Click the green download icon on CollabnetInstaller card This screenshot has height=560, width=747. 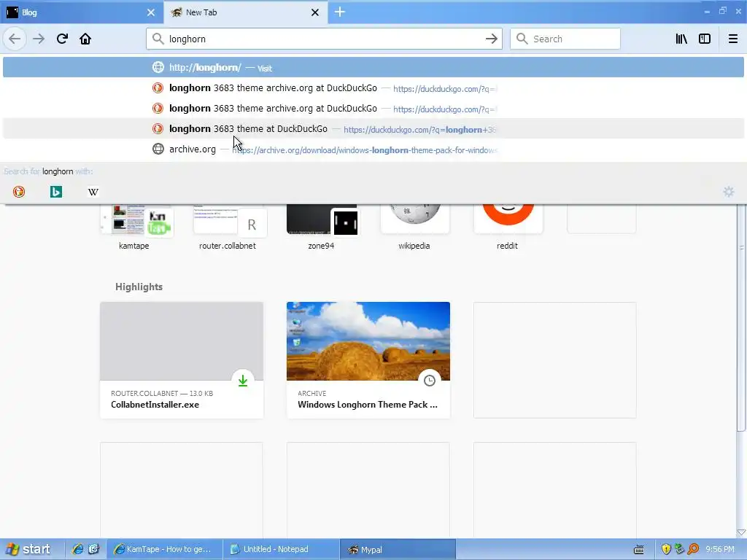243,381
